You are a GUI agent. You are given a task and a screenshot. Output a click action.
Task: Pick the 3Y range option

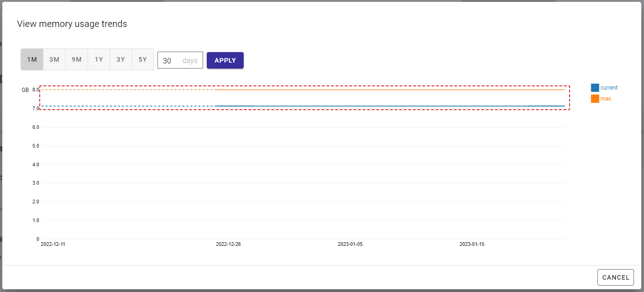coord(120,60)
